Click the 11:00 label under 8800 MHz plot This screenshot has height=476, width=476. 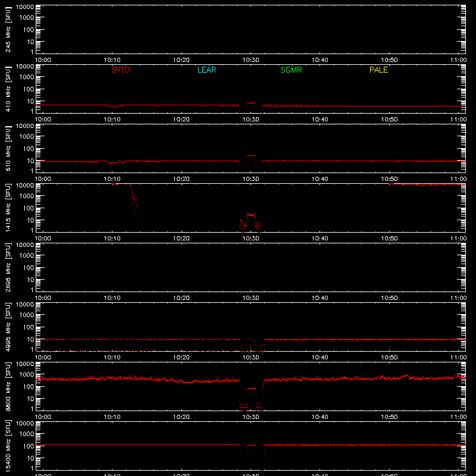(x=458, y=417)
